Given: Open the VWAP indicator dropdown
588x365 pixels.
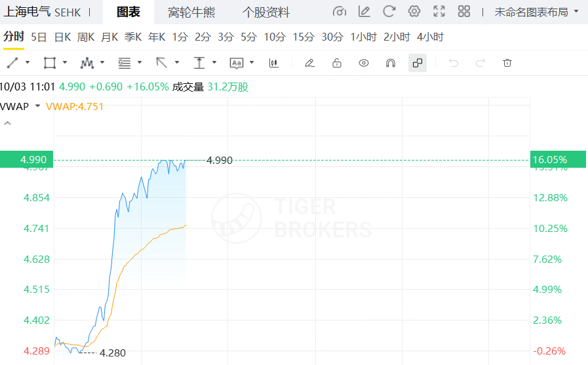Looking at the screenshot, I should pyautogui.click(x=37, y=106).
